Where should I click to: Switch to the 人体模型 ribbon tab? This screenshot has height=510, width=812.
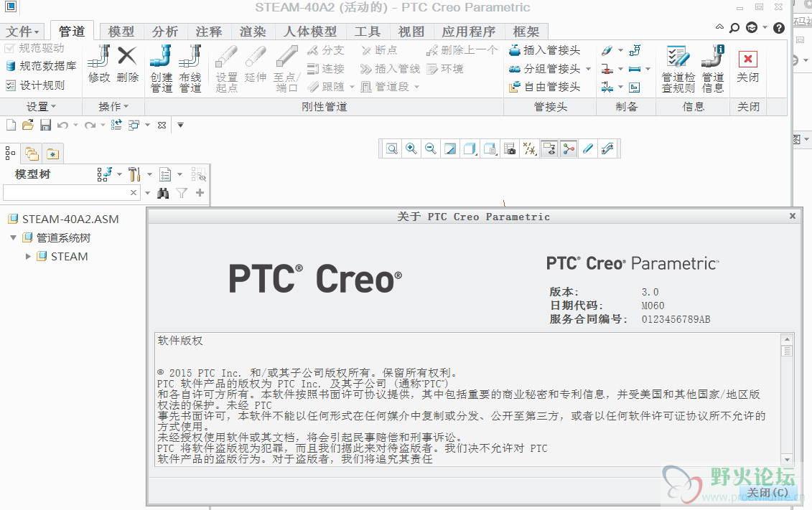point(310,32)
